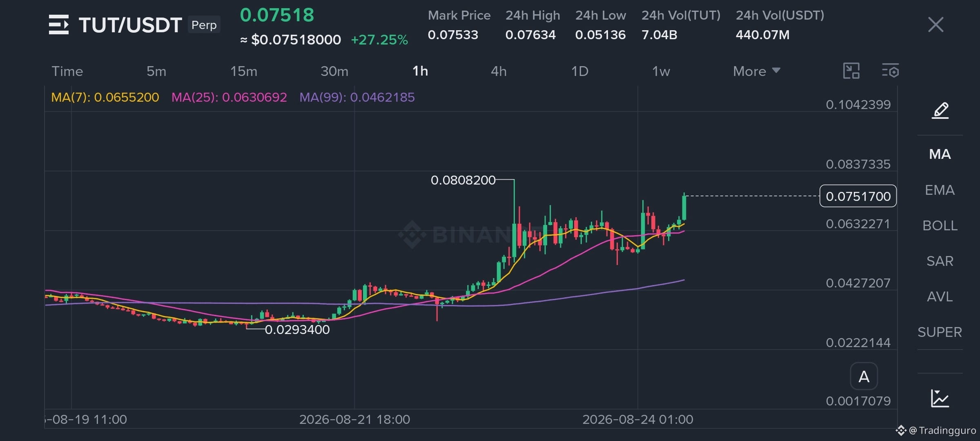Tap the 0.0427207 price axis label
Image resolution: width=980 pixels, height=441 pixels.
pyautogui.click(x=858, y=283)
